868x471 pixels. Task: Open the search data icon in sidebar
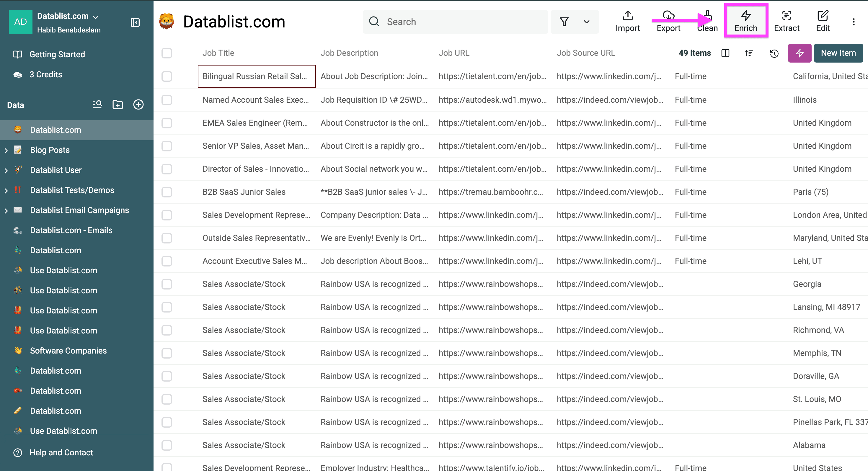(97, 104)
